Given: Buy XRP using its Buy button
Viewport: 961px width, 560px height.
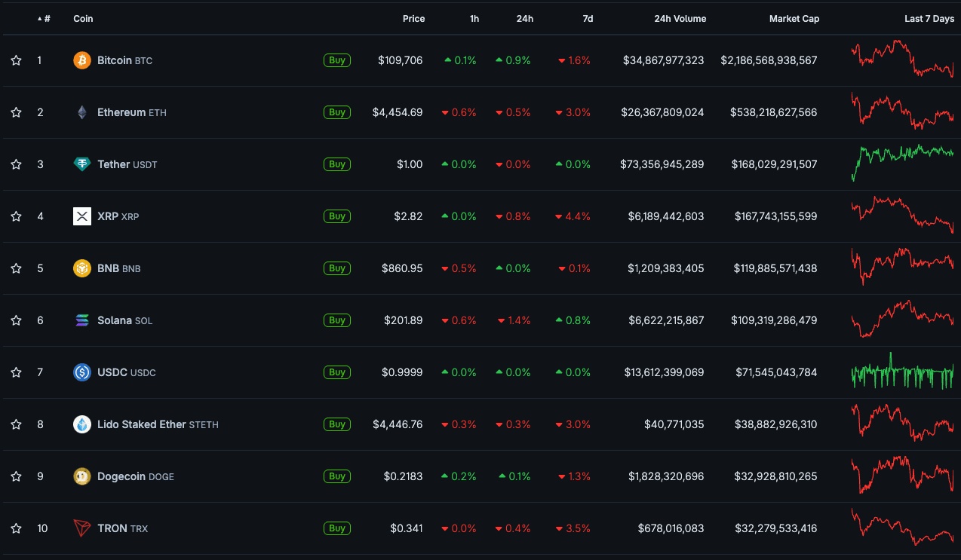Looking at the screenshot, I should click(x=337, y=216).
